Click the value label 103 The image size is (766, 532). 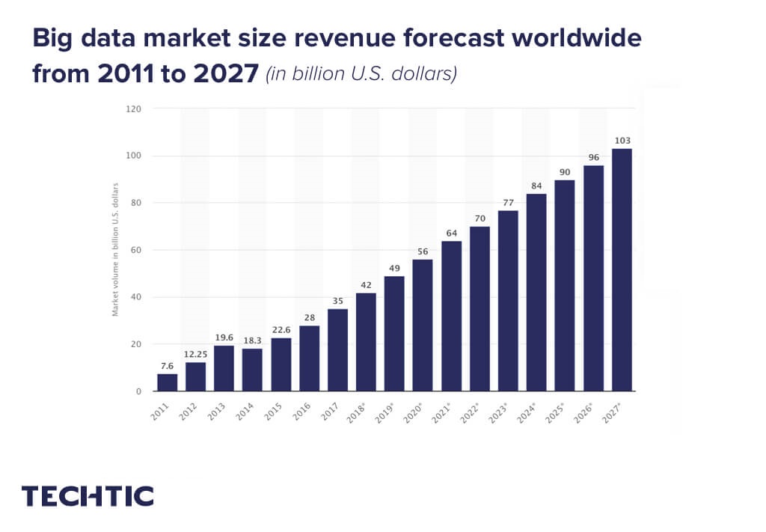(622, 141)
